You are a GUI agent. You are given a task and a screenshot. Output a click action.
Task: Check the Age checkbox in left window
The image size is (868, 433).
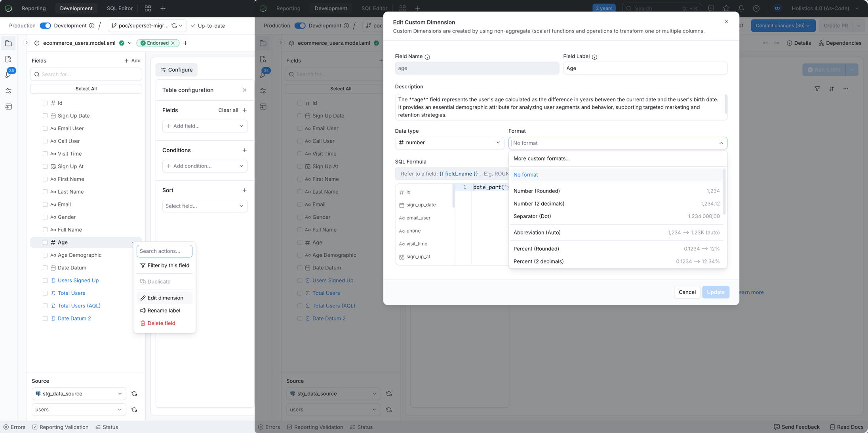coord(45,242)
